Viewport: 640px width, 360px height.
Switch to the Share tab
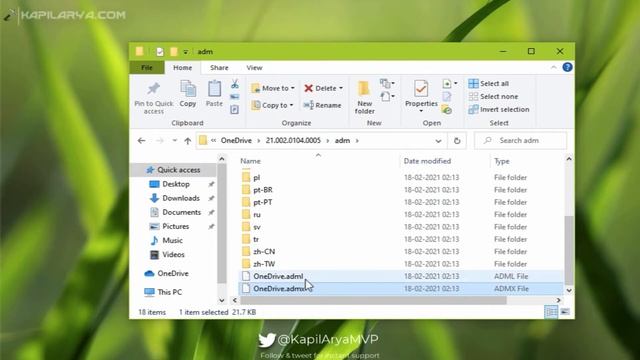[x=219, y=68]
